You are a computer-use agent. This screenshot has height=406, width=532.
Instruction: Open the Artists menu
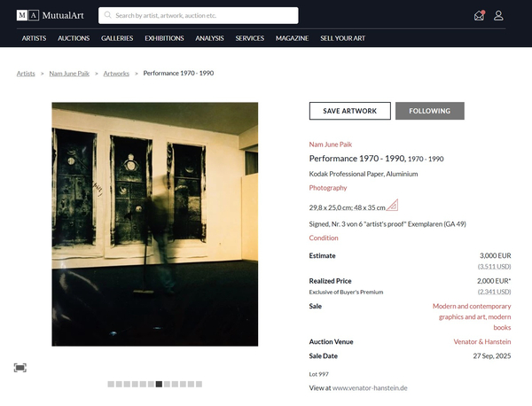[x=34, y=38]
